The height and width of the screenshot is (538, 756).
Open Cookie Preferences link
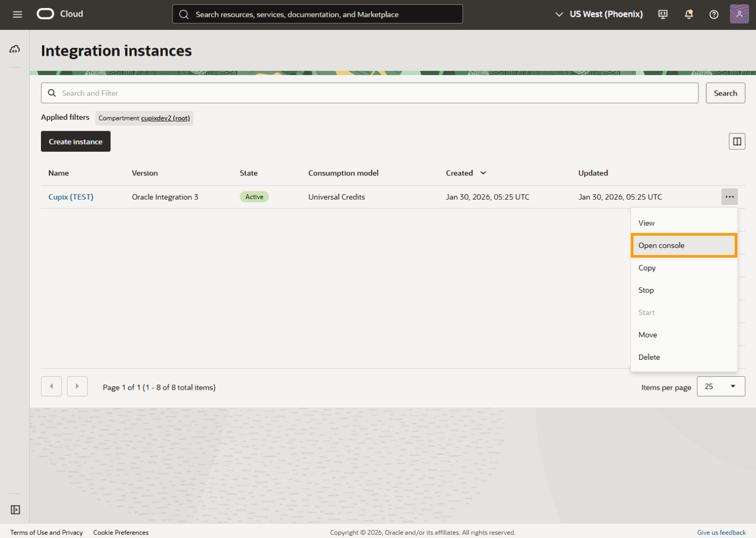(x=121, y=532)
